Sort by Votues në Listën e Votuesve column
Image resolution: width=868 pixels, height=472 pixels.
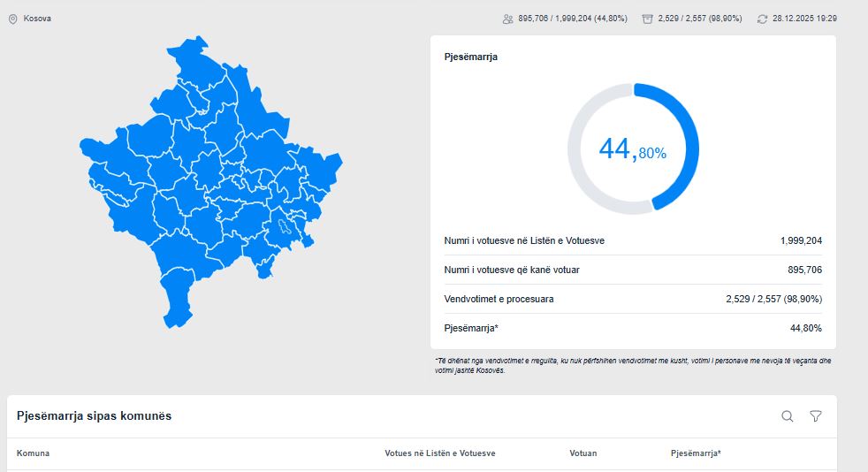pyautogui.click(x=439, y=453)
